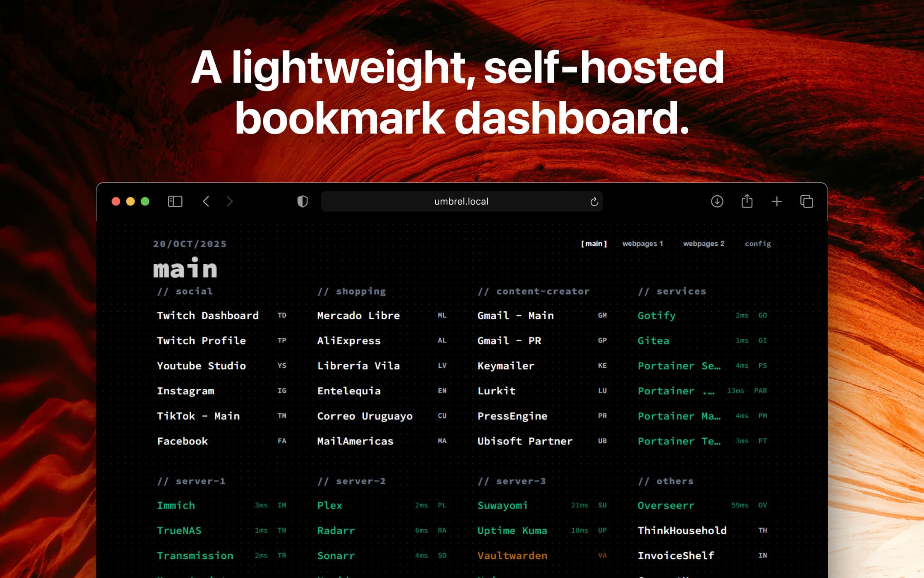Viewport: 924px width, 578px height.
Task: Open a new tab with the plus icon
Action: pos(777,201)
